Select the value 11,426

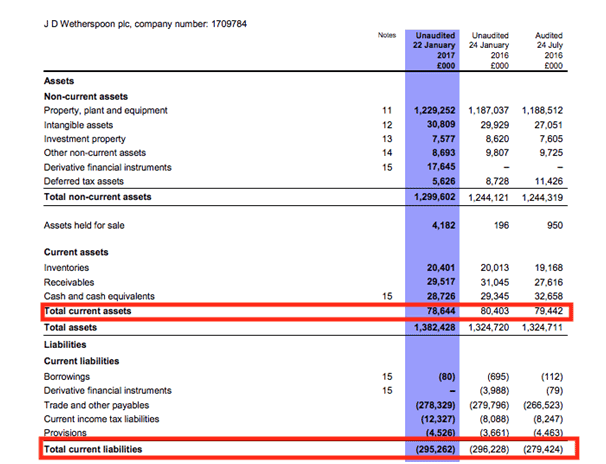[548, 181]
